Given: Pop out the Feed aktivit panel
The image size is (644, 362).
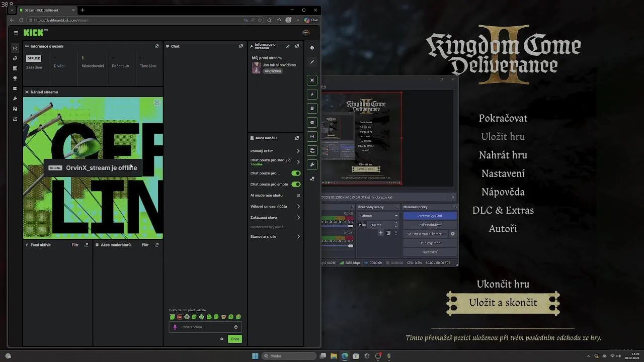Looking at the screenshot, I should pyautogui.click(x=86, y=245).
